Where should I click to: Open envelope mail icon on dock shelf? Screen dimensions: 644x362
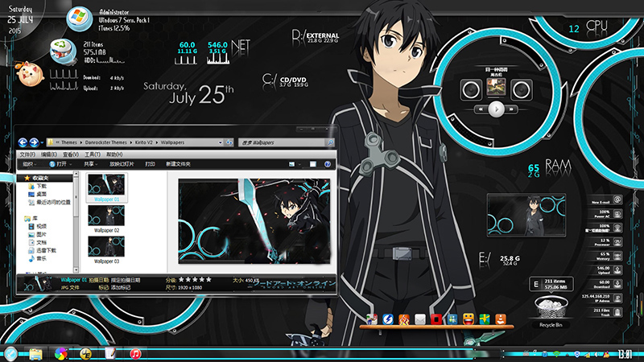[x=419, y=319]
